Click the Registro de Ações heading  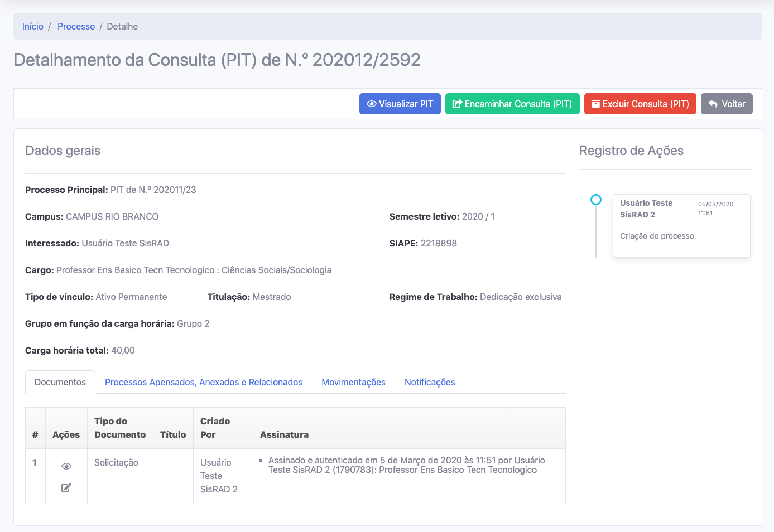pyautogui.click(x=631, y=151)
